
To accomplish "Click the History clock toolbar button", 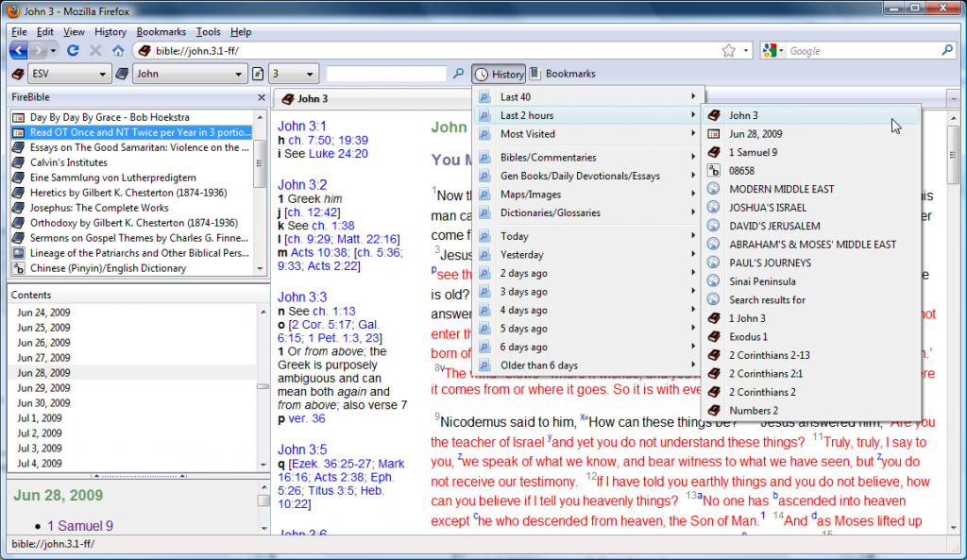I will click(499, 74).
